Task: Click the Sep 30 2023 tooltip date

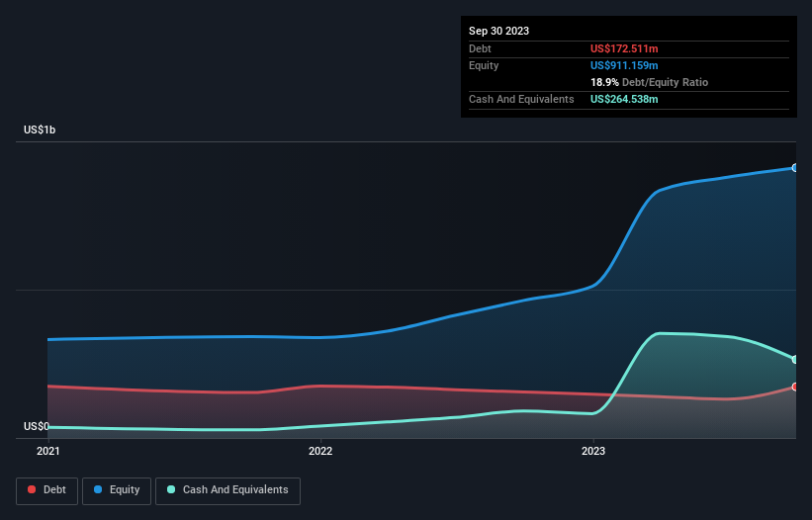Action: pos(498,31)
